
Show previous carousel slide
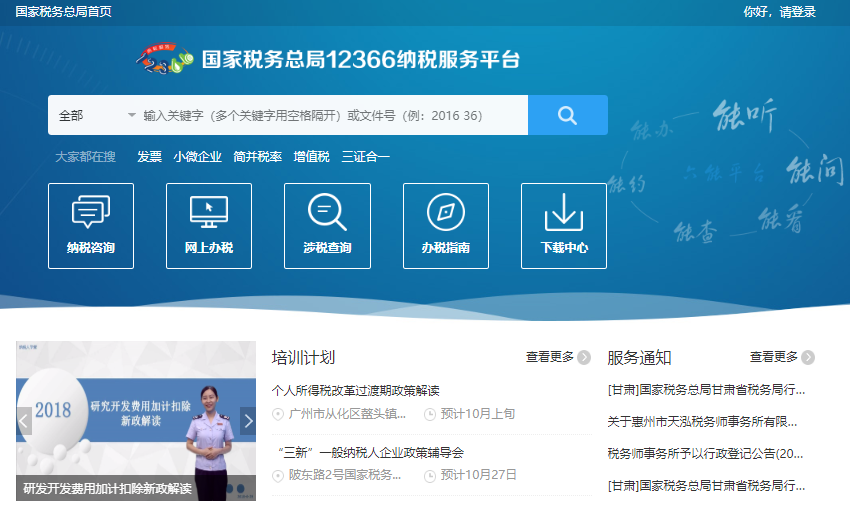[24, 421]
